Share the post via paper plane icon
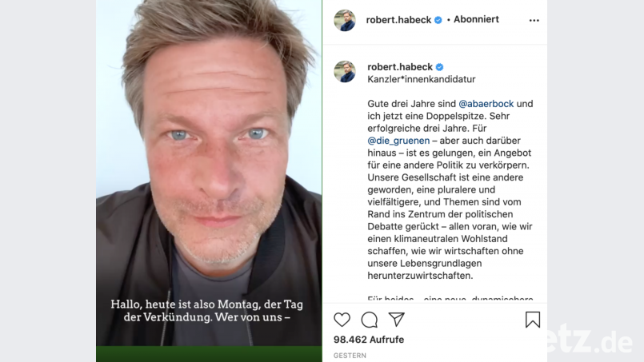This screenshot has width=644, height=362. [x=396, y=320]
